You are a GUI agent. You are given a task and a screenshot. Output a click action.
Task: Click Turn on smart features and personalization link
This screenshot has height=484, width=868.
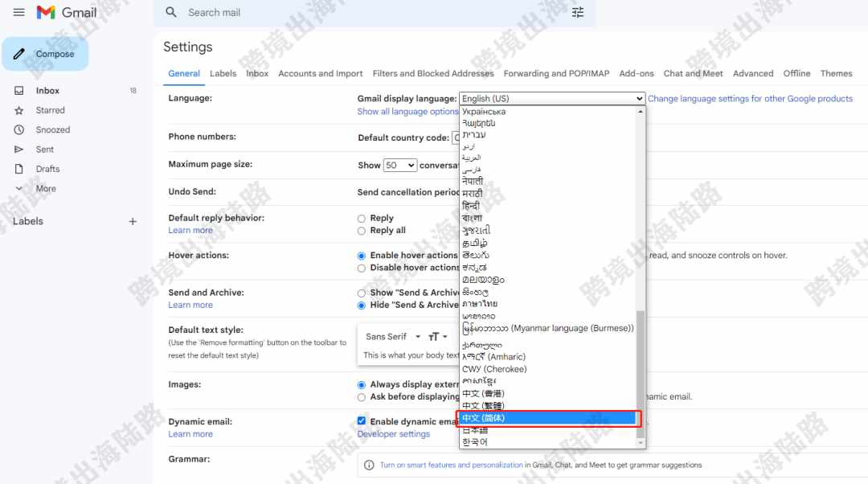click(x=451, y=466)
